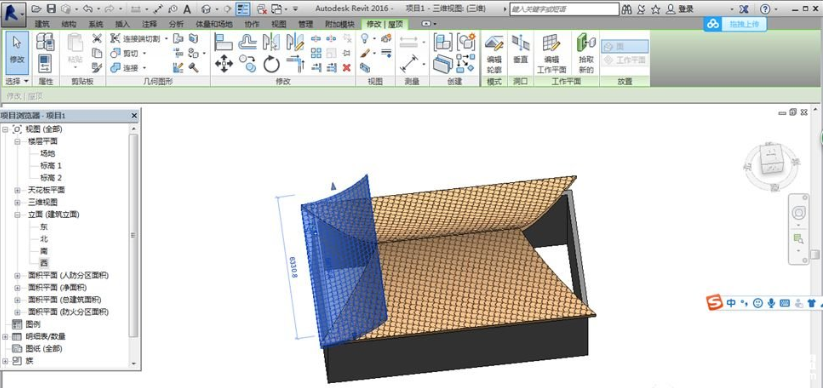The width and height of the screenshot is (824, 388).
Task: Expand 面积平面 (净面积) node
Action: (17, 287)
